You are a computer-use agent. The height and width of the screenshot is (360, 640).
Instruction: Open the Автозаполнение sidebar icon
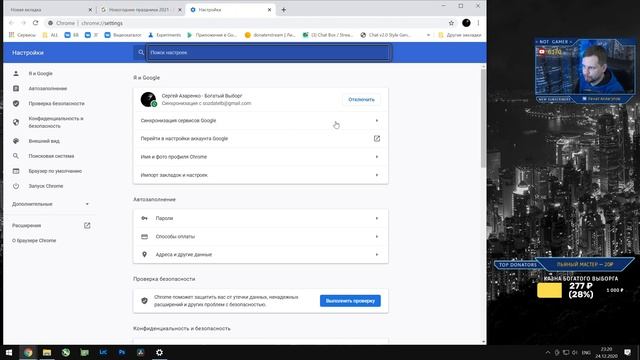16,89
